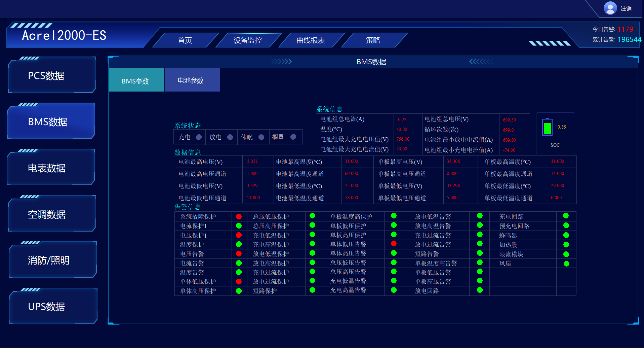Click the red 电压保护1 indicator
The height and width of the screenshot is (348, 644).
[x=239, y=235]
